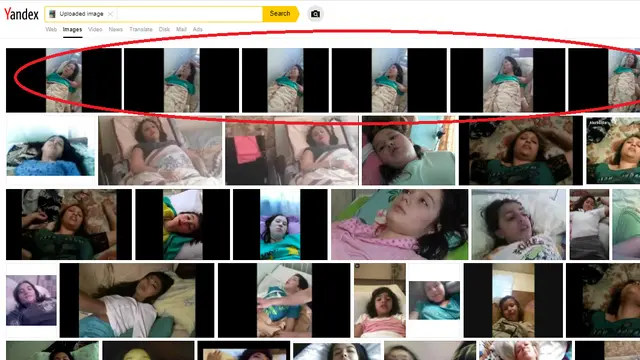Open thumbnail of girl in white tee lying sideways
This screenshot has width=640, height=360.
click(137, 300)
